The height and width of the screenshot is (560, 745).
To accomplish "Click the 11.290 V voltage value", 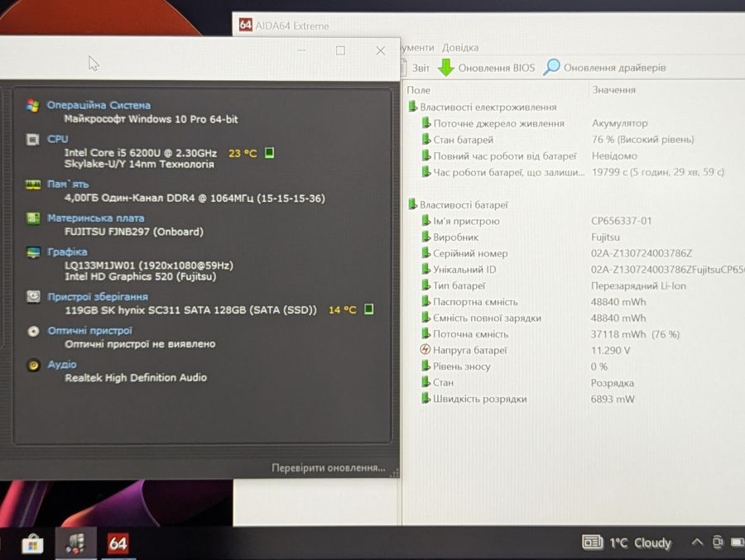I will pyautogui.click(x=610, y=351).
